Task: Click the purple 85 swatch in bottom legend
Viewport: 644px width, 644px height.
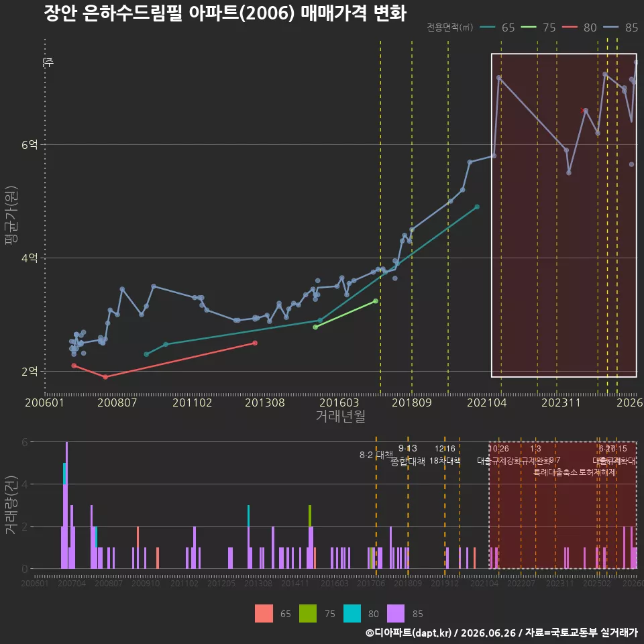Action: point(396,614)
